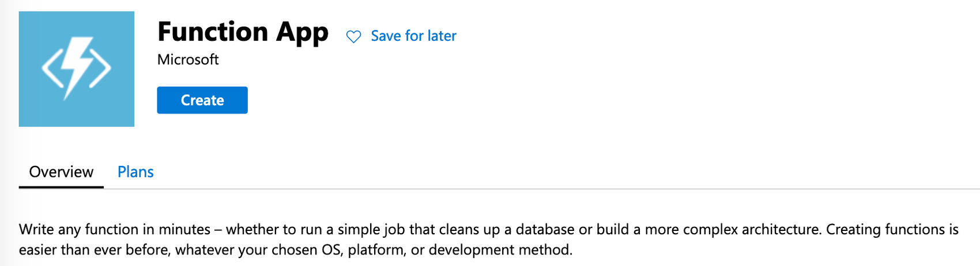980x266 pixels.
Task: Click the left angle bracket in the logo
Action: click(51, 69)
